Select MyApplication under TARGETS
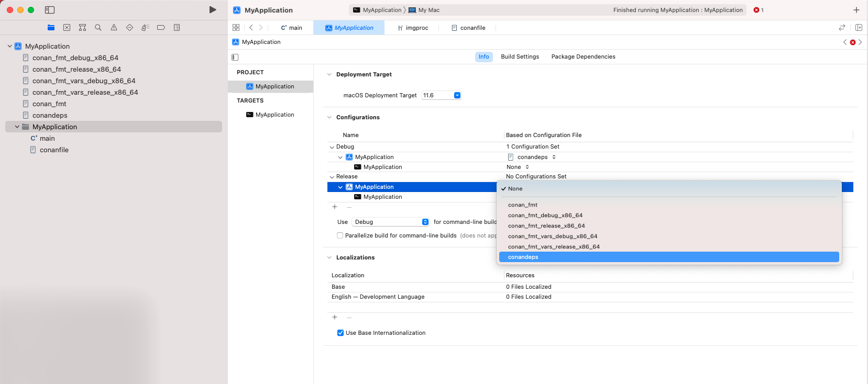 click(270, 115)
